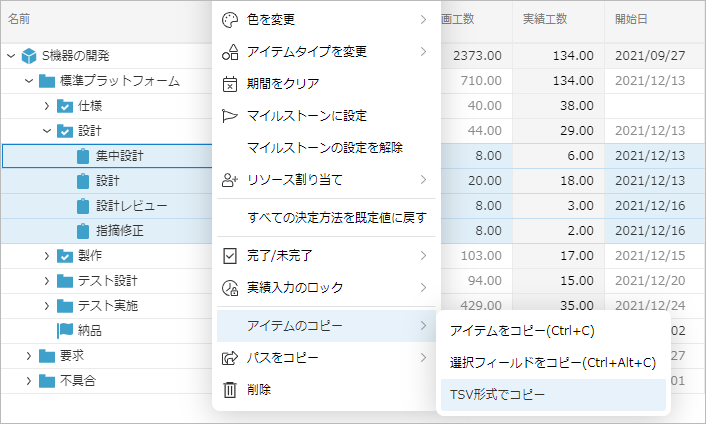The height and width of the screenshot is (424, 706).
Task: Click the lock icon beside 実績入力のロック
Action: tap(230, 287)
